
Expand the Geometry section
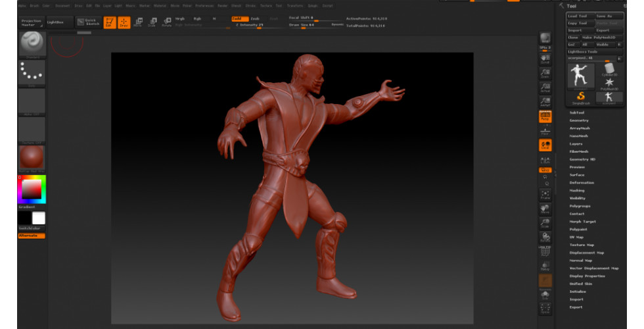point(579,120)
